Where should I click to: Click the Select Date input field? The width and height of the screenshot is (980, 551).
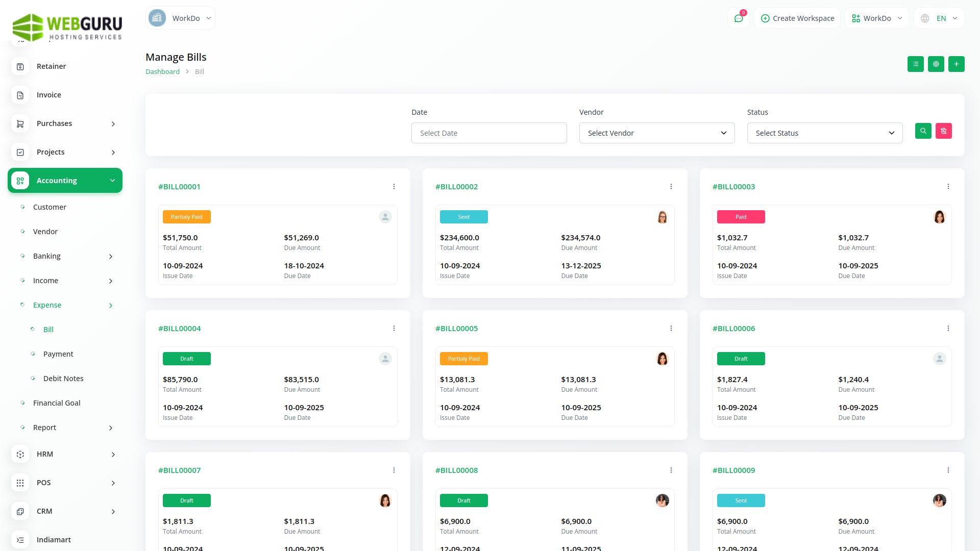[x=488, y=133]
